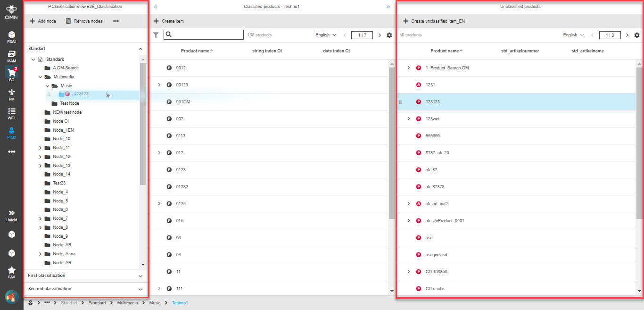
Task: Open the WFL workflow module
Action: (11, 113)
